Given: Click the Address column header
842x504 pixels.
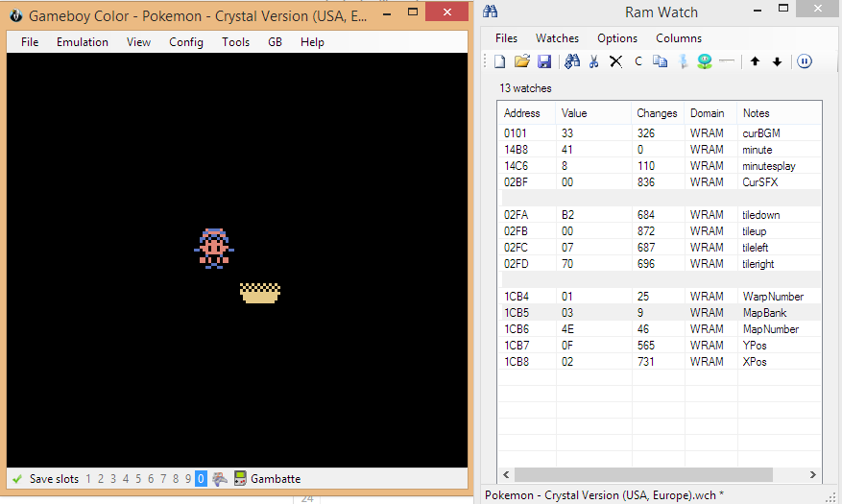Looking at the screenshot, I should coord(522,113).
